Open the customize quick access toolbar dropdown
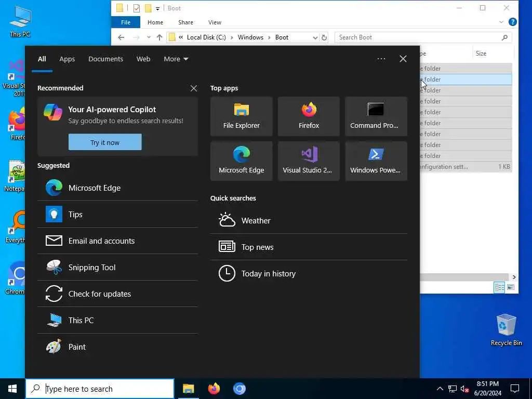532x399 pixels. coord(158,8)
